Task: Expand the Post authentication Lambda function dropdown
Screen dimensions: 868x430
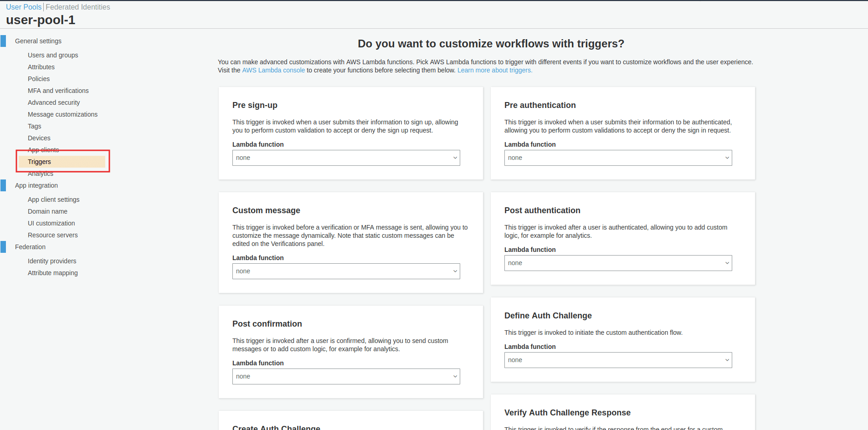Action: pos(618,263)
